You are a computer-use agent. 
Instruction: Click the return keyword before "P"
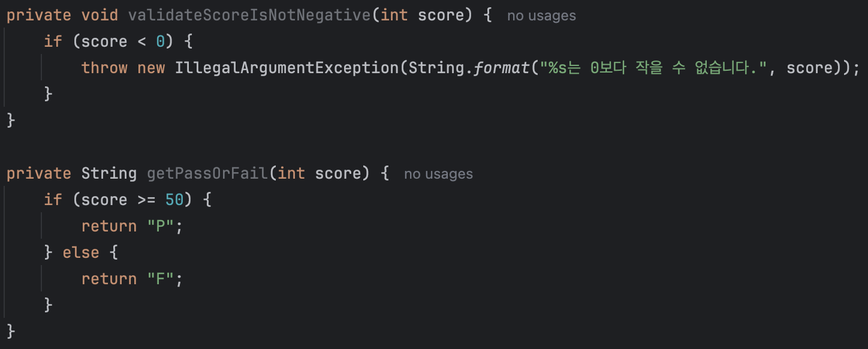pos(109,227)
